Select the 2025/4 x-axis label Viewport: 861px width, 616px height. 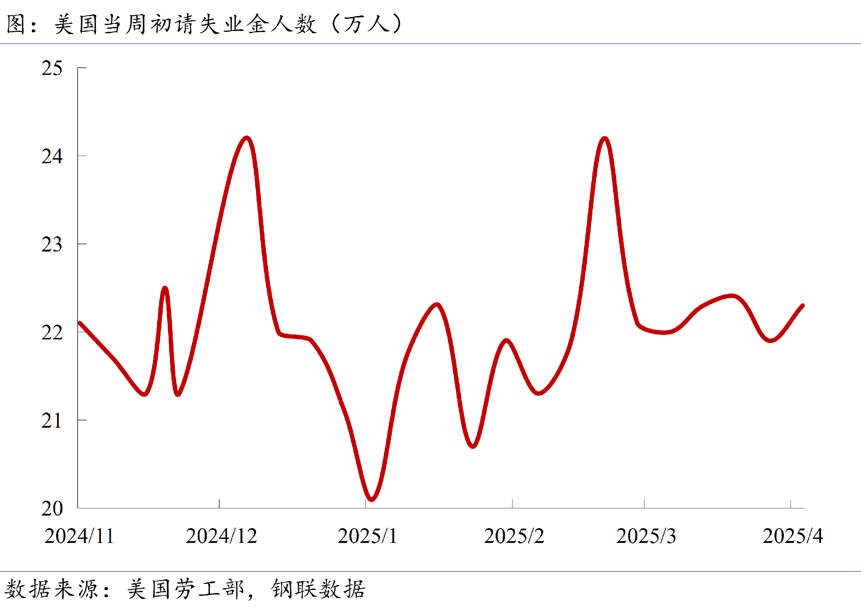(x=792, y=536)
